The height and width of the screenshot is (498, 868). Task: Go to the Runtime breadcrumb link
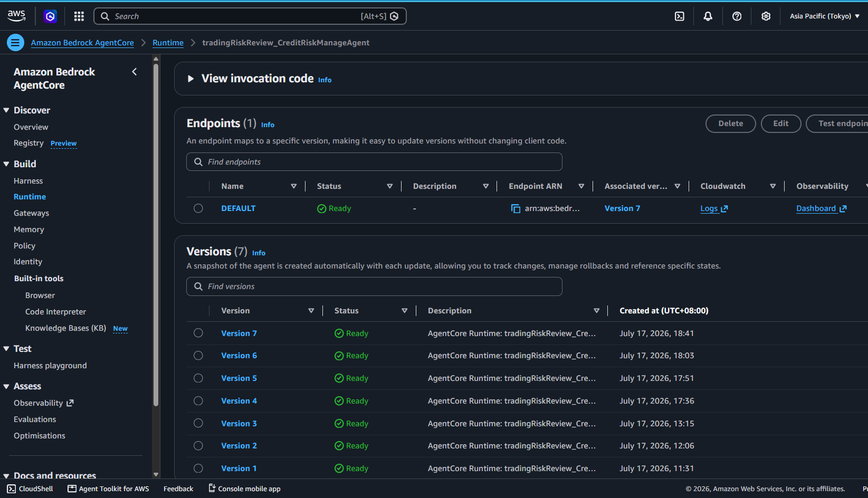click(x=168, y=43)
